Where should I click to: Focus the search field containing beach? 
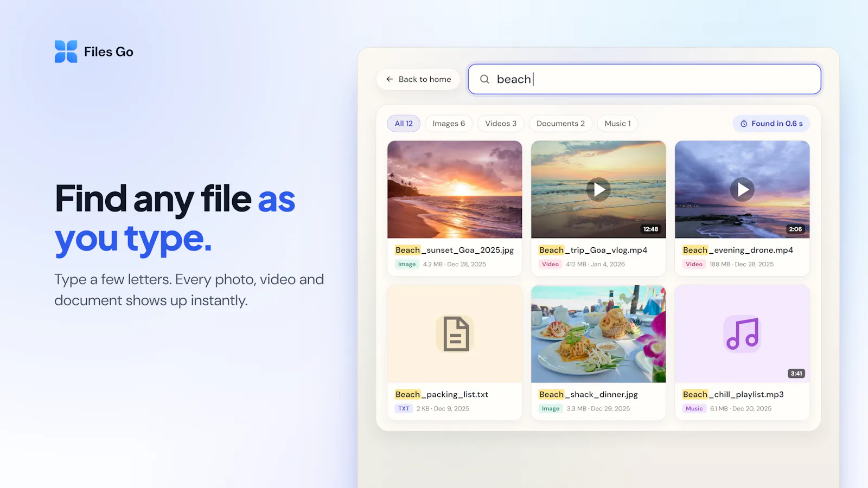[x=644, y=79]
